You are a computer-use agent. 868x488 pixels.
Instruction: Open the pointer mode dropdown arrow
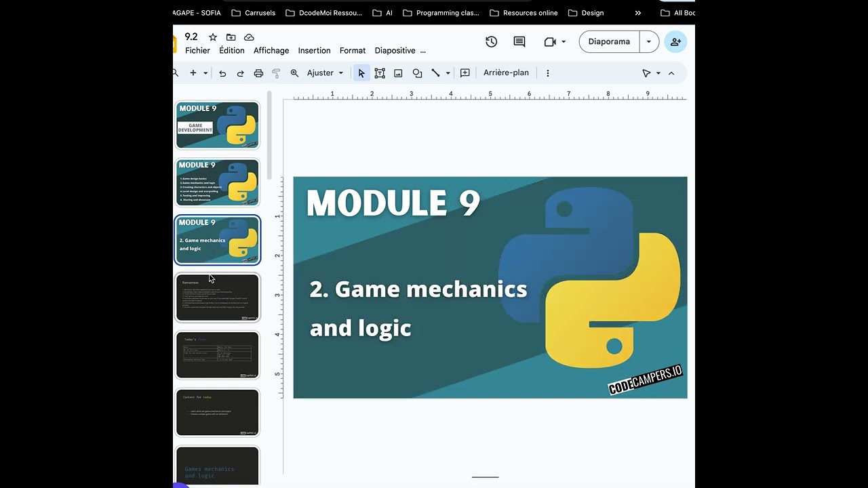pyautogui.click(x=658, y=73)
